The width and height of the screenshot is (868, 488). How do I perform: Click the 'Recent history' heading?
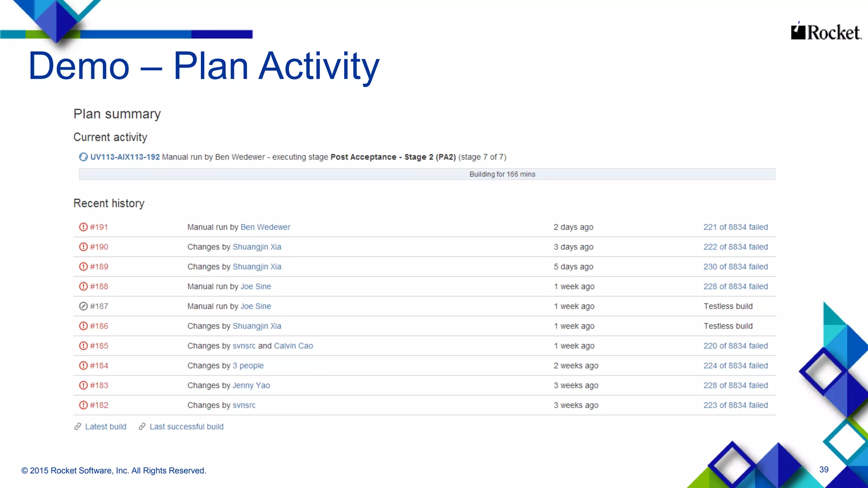[x=109, y=203]
